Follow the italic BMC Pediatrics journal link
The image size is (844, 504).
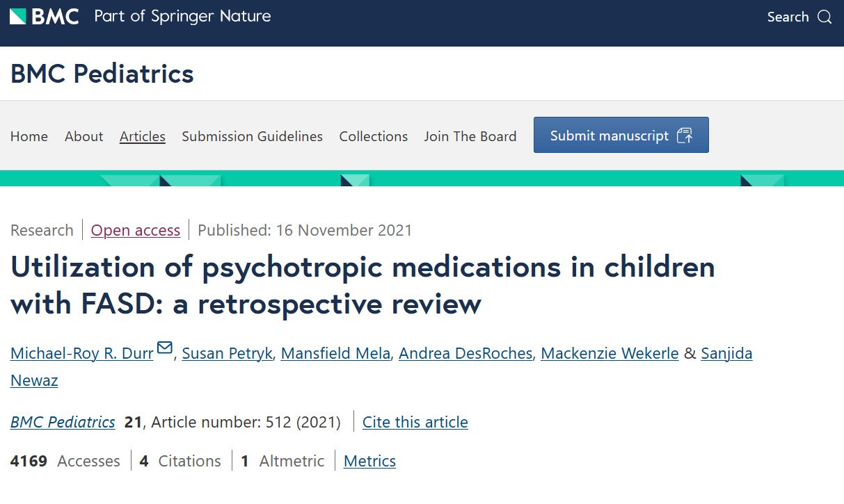point(63,422)
